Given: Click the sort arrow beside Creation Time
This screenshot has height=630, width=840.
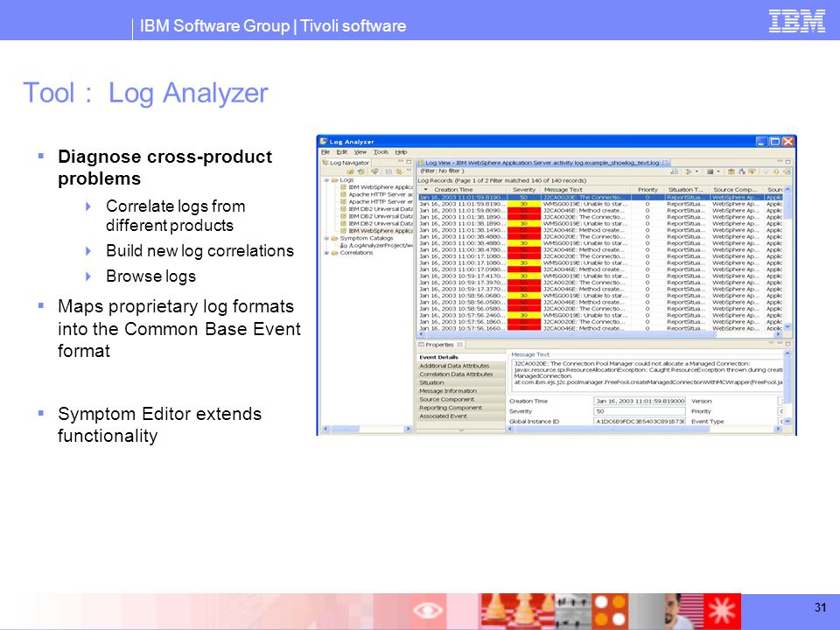Looking at the screenshot, I should (426, 190).
